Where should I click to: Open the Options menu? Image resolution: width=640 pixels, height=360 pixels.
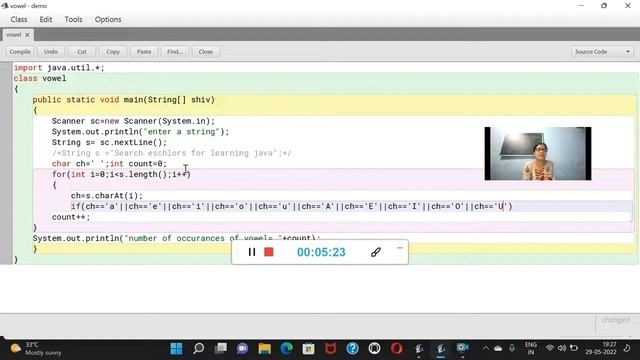click(108, 19)
